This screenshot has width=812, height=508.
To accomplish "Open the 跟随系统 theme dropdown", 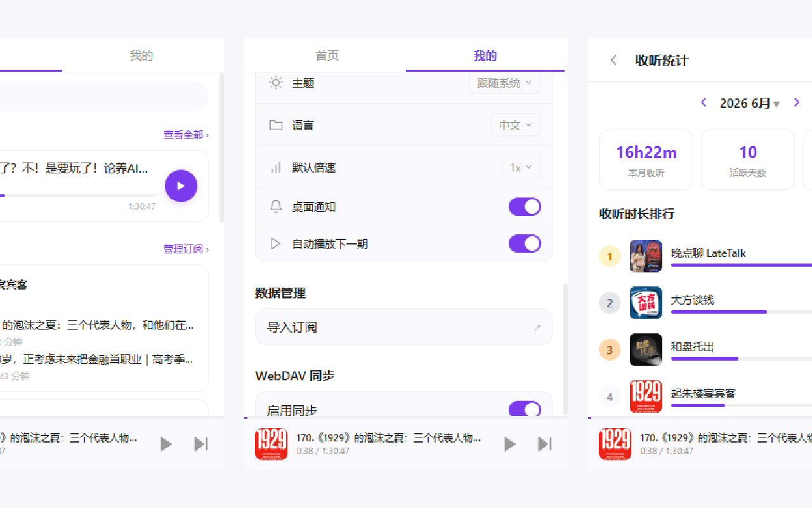I will [x=505, y=83].
